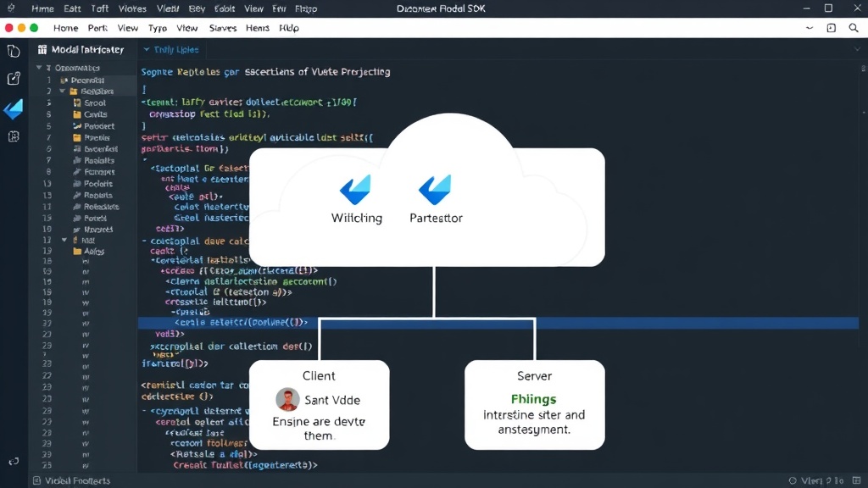Open the Flrjqo menu
This screenshot has width=868, height=488.
(305, 8)
